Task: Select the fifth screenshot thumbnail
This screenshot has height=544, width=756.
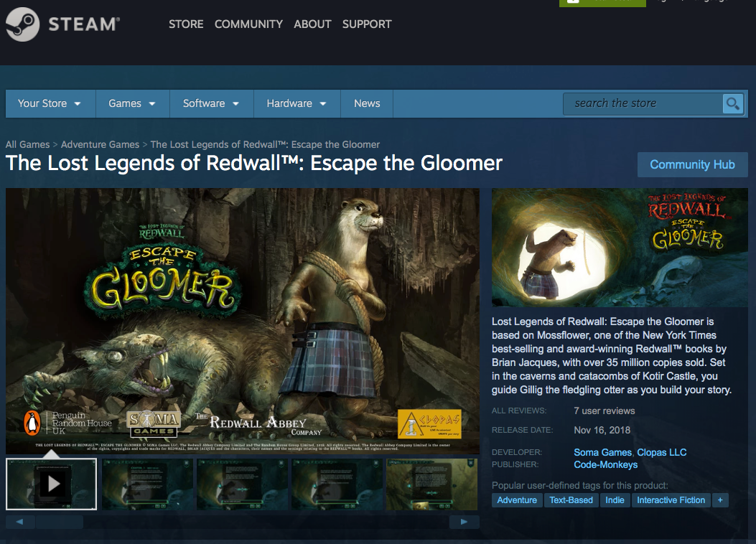Action: coord(432,484)
